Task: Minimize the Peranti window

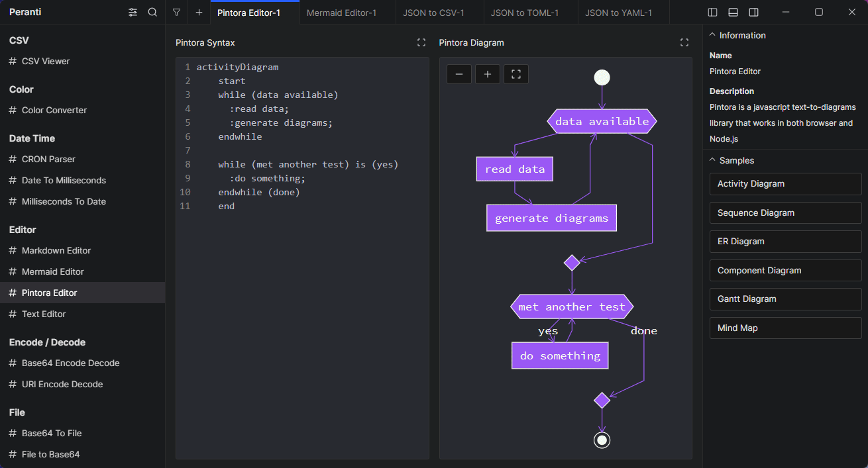Action: pos(786,12)
